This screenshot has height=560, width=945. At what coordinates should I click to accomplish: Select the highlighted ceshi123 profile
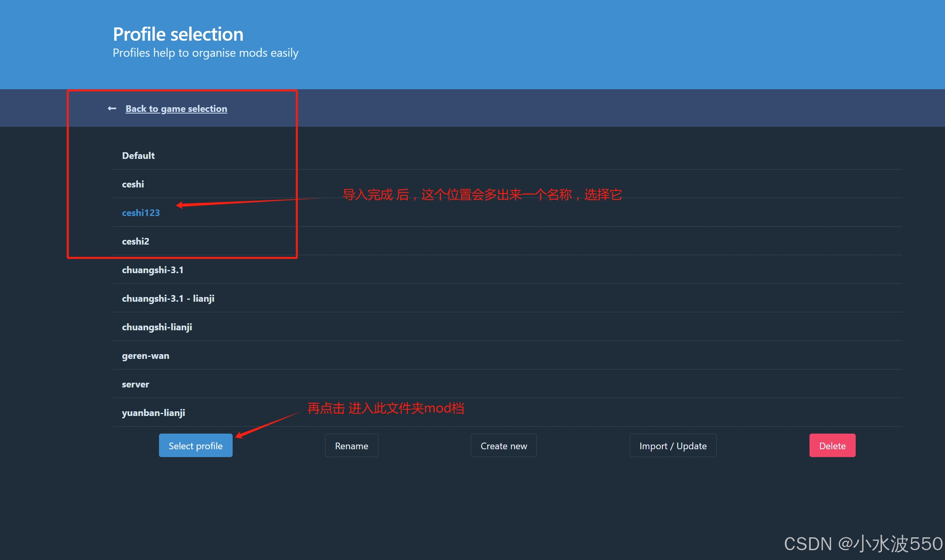(141, 212)
